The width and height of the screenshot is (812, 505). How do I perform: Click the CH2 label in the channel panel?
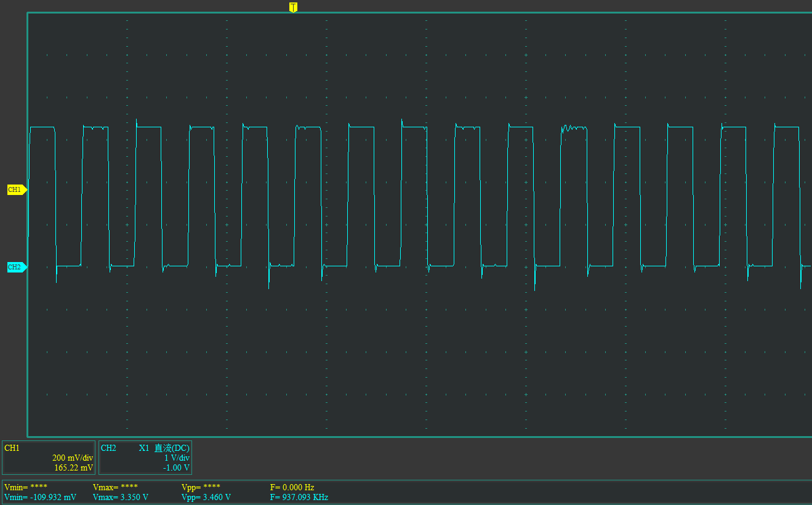point(108,448)
